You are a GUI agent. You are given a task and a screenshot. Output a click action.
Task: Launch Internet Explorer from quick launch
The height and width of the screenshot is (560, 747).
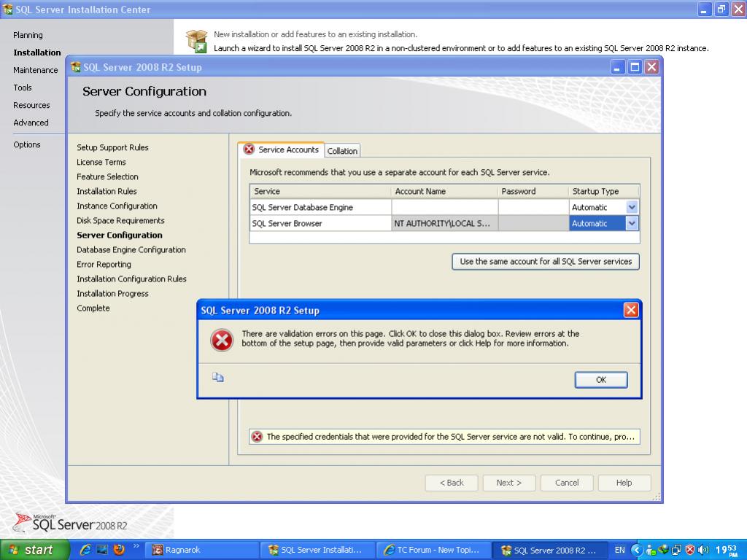tap(85, 550)
